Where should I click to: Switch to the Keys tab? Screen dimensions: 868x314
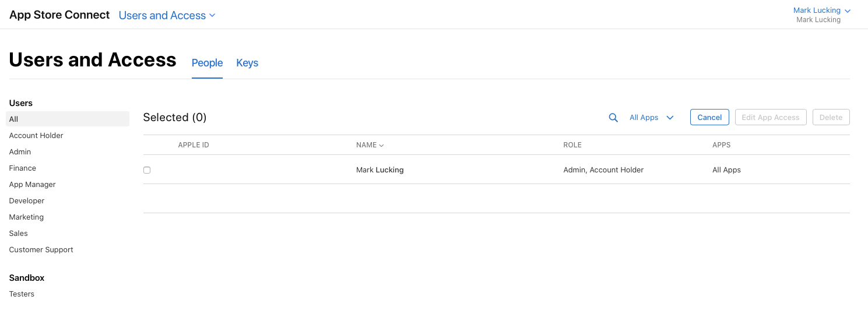pyautogui.click(x=247, y=63)
